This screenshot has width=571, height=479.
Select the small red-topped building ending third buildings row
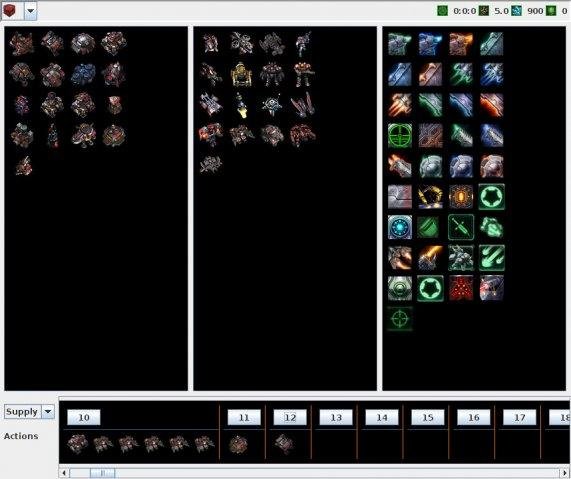[x=114, y=105]
